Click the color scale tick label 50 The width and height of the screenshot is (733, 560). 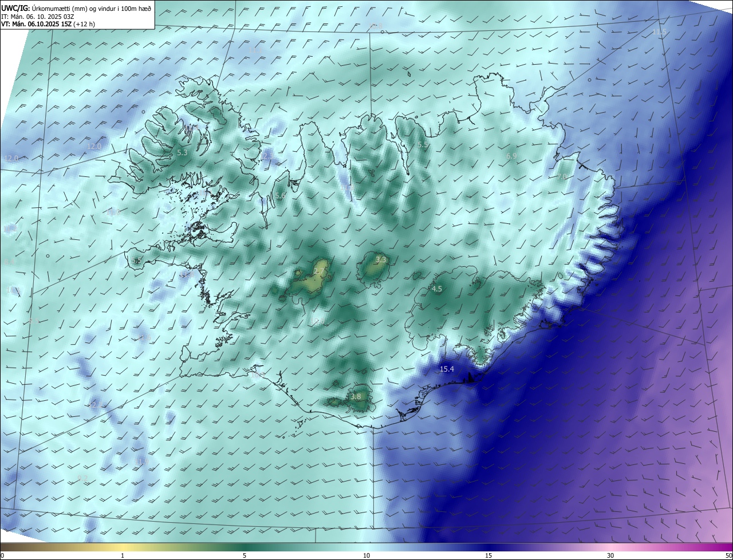(x=728, y=556)
